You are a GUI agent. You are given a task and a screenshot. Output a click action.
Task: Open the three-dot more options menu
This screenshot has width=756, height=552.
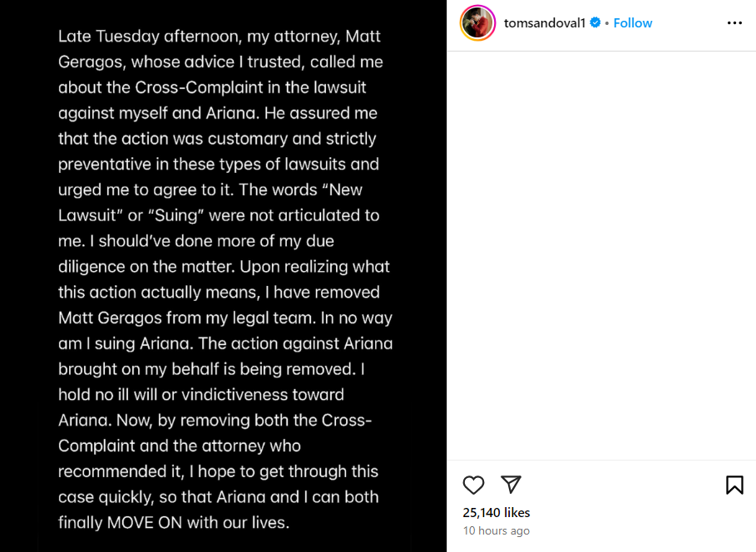click(734, 23)
